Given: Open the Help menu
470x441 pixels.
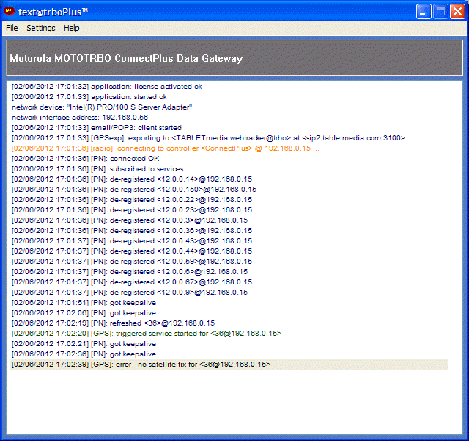Looking at the screenshot, I should click(x=71, y=28).
